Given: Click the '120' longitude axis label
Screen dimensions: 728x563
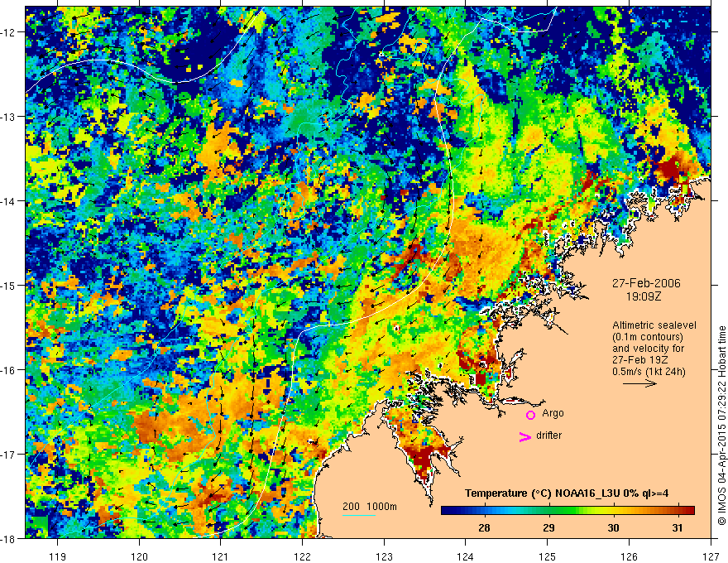Looking at the screenshot, I should tap(139, 557).
